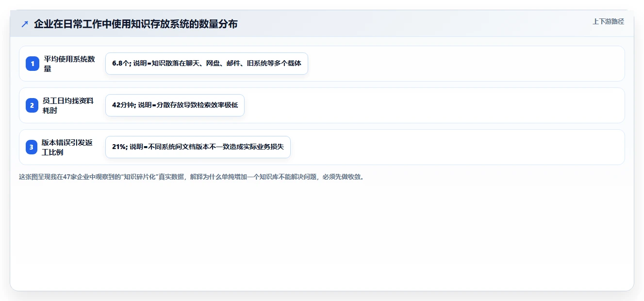Screen dimensions: 644x301
Task: Select the 版本错误引发返工比例 label
Action: [x=67, y=147]
